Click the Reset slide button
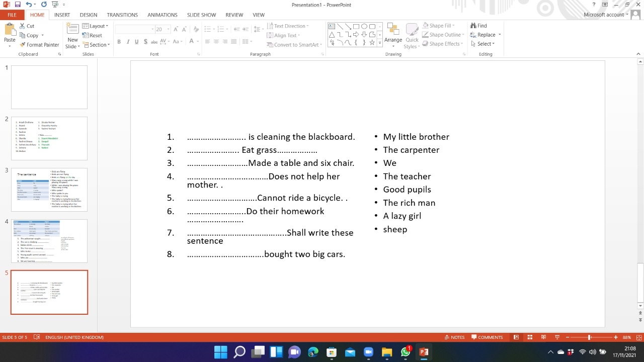The height and width of the screenshot is (362, 644). tap(92, 36)
